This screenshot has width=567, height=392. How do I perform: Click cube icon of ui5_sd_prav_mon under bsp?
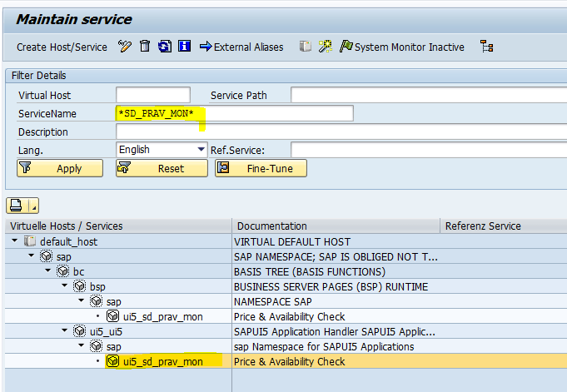(113, 316)
